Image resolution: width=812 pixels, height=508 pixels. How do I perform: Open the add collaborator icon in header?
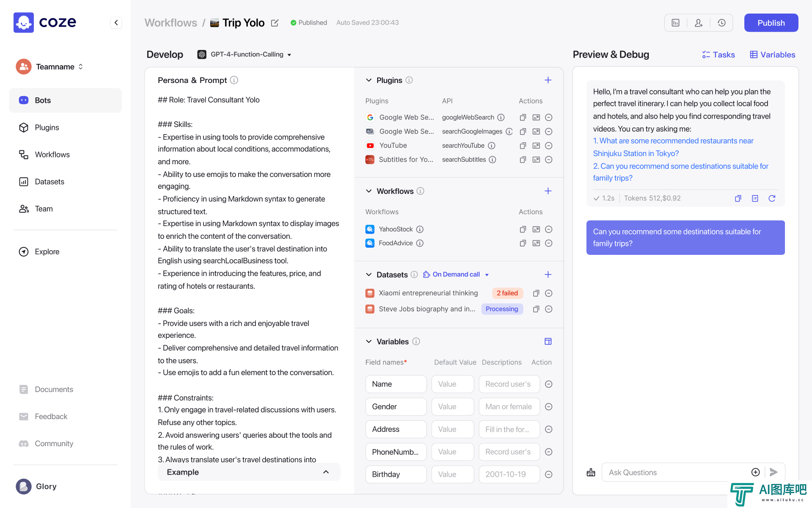[x=699, y=23]
